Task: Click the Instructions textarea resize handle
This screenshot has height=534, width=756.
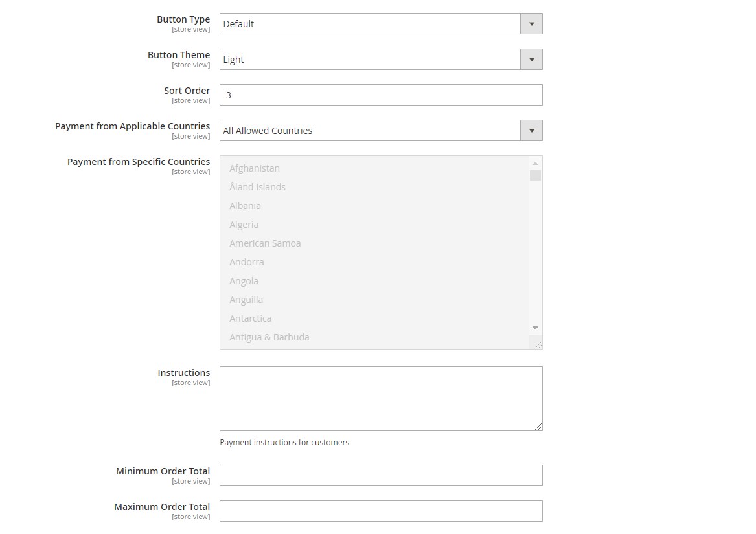Action: click(538, 426)
